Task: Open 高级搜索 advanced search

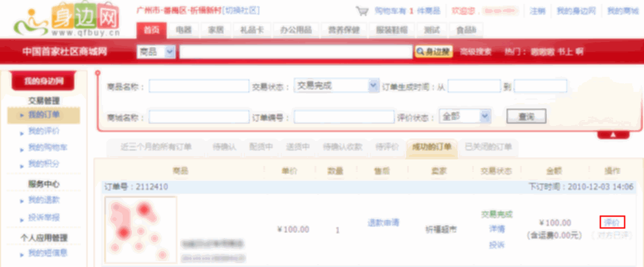Action: [x=475, y=52]
